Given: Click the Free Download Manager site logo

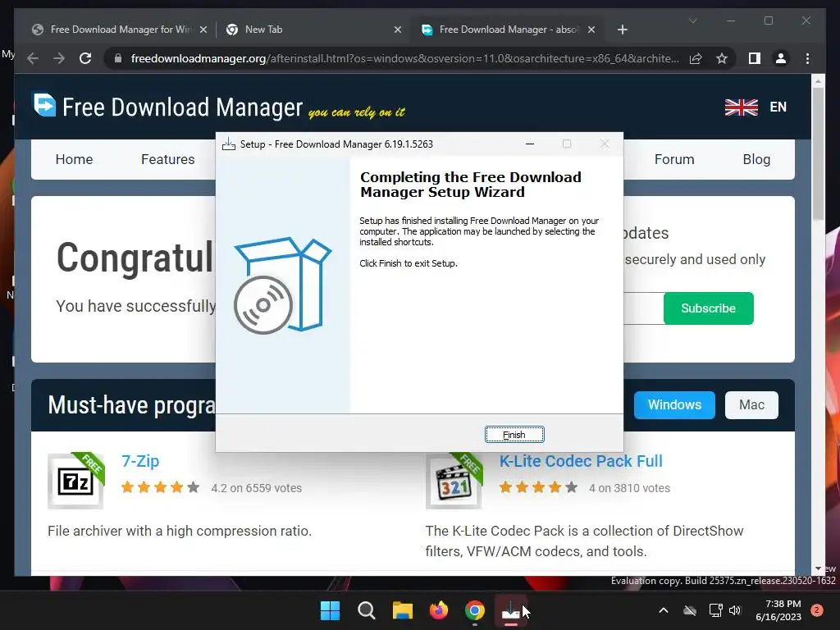Looking at the screenshot, I should [x=167, y=106].
